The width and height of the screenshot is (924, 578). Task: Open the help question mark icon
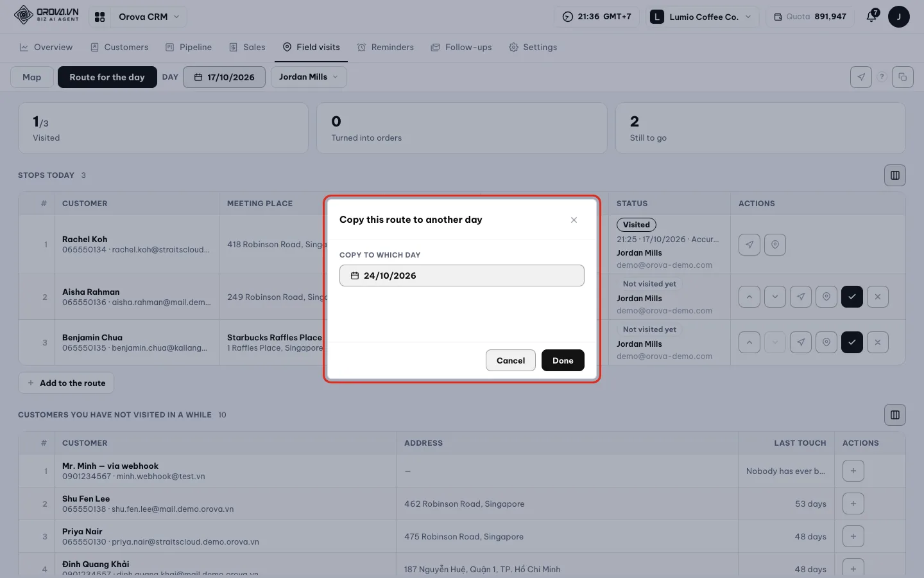point(882,77)
